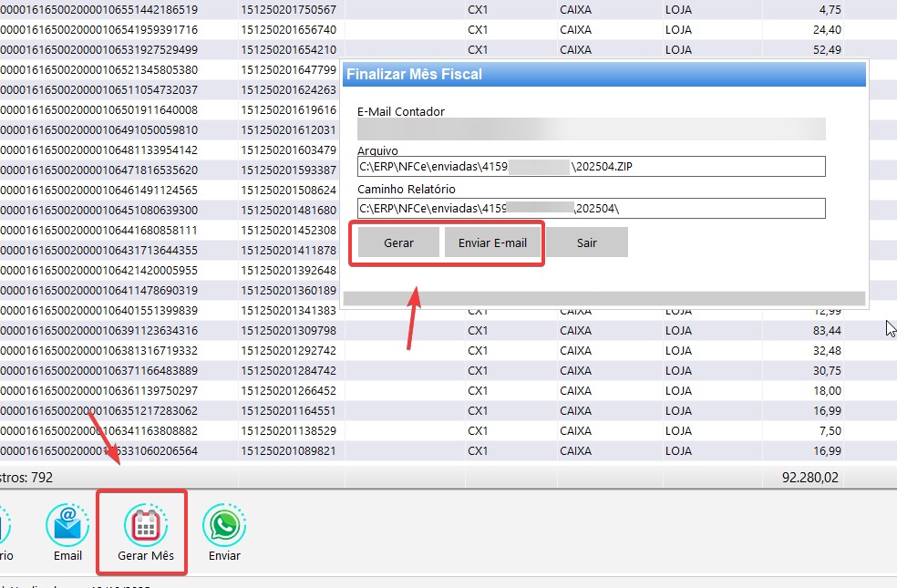Viewport: 897px width, 588px height.
Task: Click the Gerar Mês calendar icon
Action: click(x=146, y=527)
